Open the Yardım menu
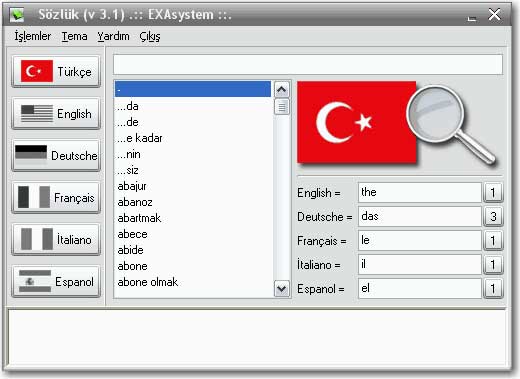Viewport: 520px width, 379px height. [x=113, y=36]
